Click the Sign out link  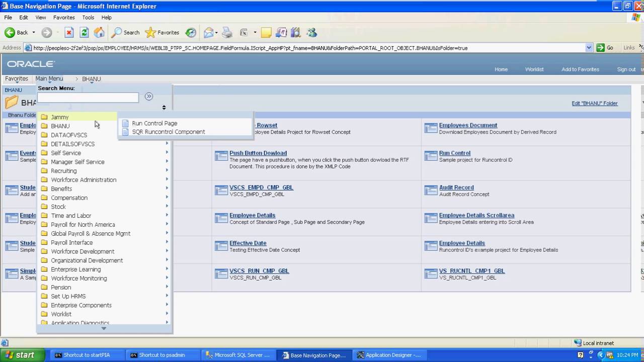pyautogui.click(x=626, y=69)
